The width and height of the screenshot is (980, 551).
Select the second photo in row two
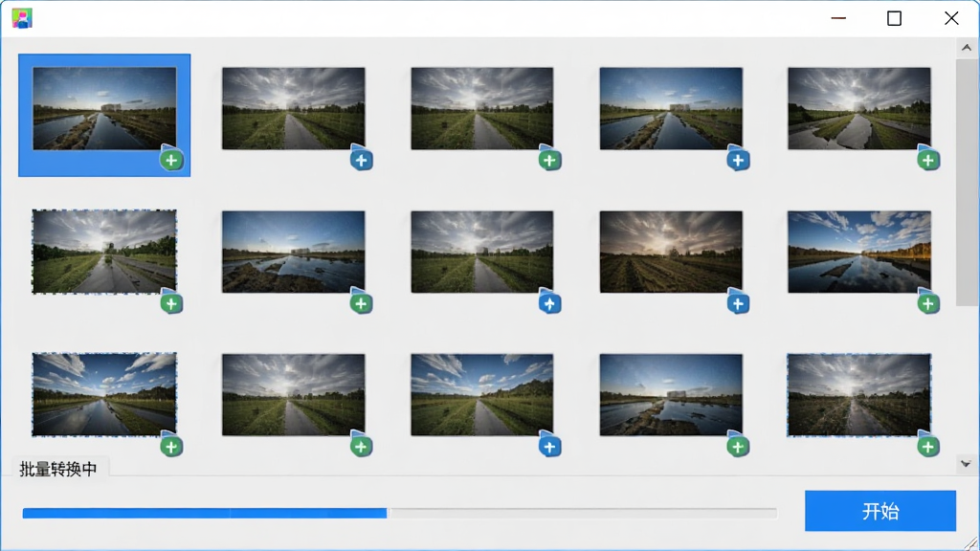[x=294, y=252]
